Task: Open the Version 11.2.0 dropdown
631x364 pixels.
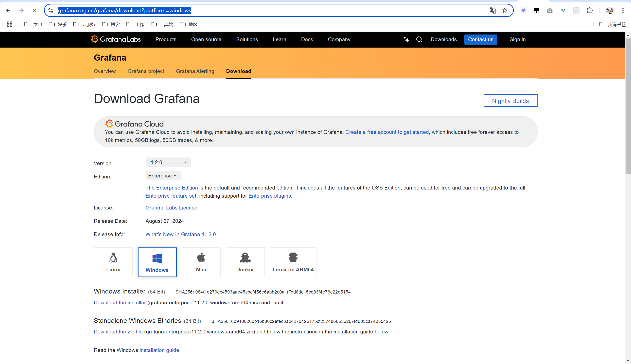Action: click(168, 162)
